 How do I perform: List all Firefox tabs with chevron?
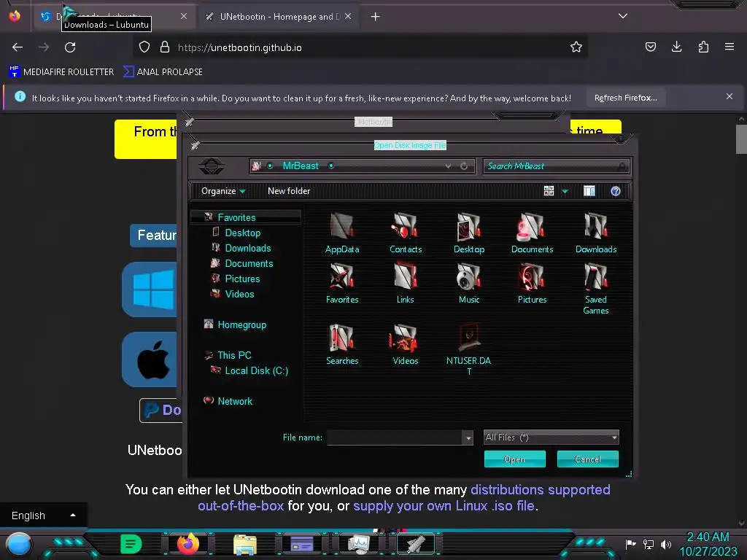tap(623, 16)
